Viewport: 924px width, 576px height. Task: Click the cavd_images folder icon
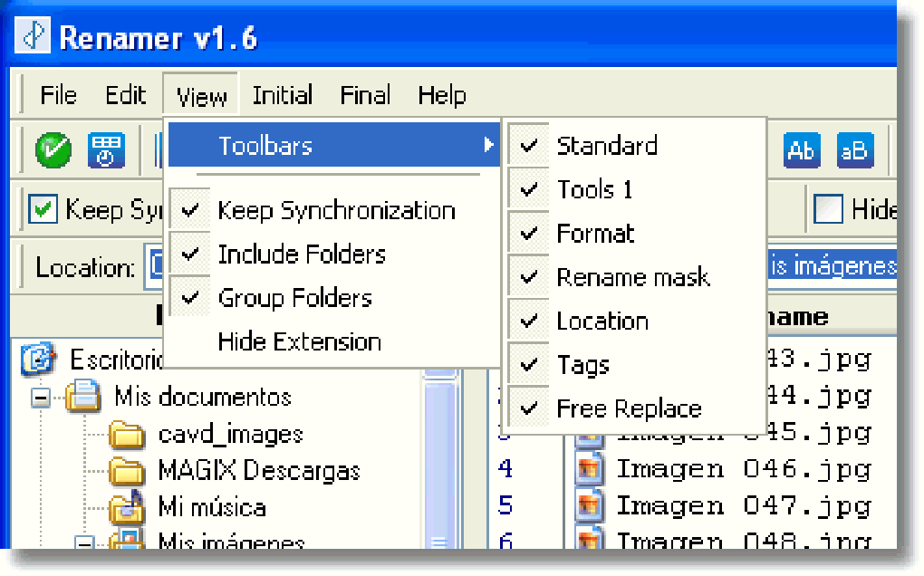[x=126, y=436]
